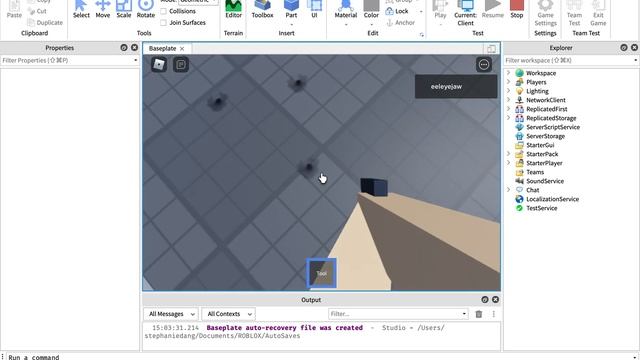Expand the StarterPlayer node
Viewport: 640px width, 360px height.
[x=509, y=163]
